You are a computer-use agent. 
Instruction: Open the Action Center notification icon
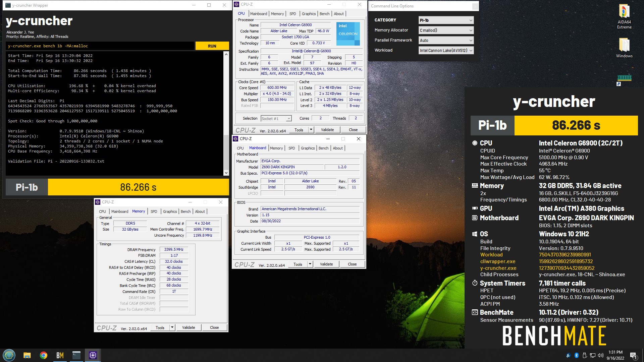(x=633, y=355)
